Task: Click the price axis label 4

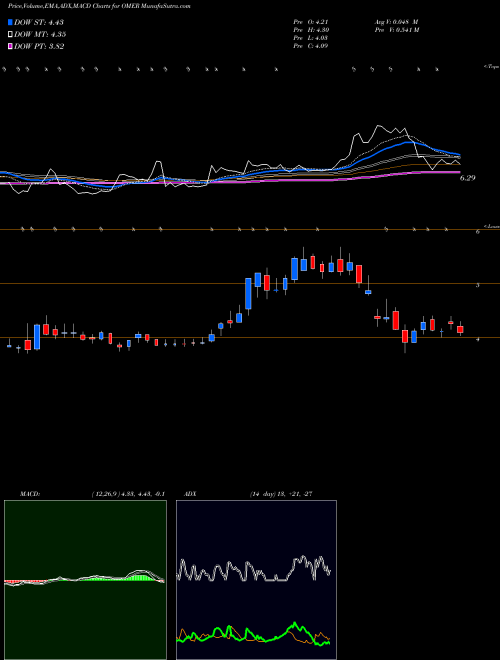Action: pyautogui.click(x=478, y=339)
